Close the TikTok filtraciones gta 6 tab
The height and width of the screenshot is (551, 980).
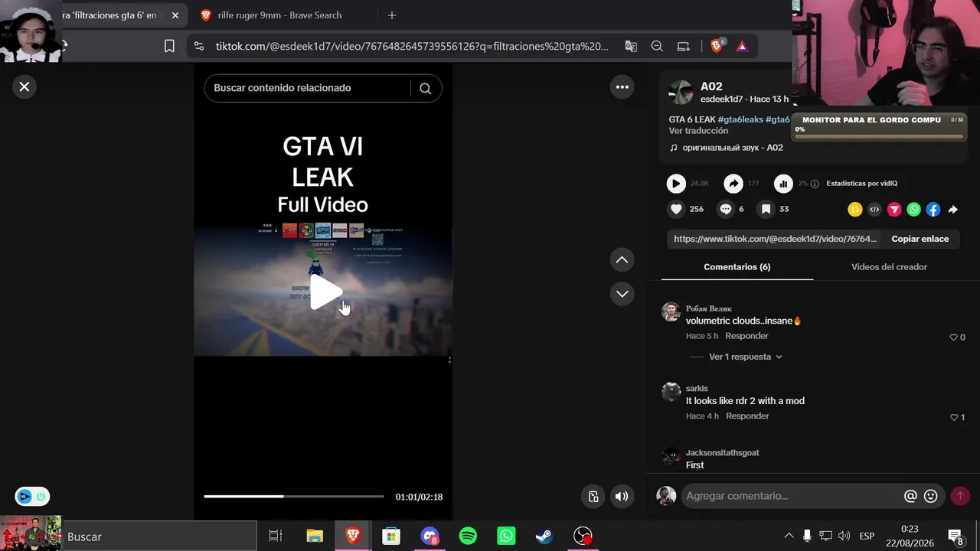tap(175, 15)
